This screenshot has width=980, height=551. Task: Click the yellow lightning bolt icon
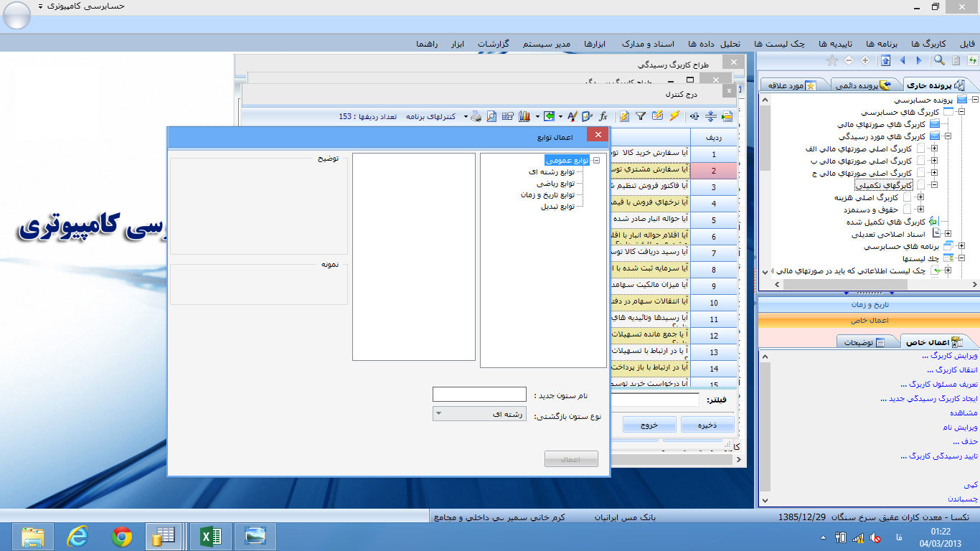point(674,116)
